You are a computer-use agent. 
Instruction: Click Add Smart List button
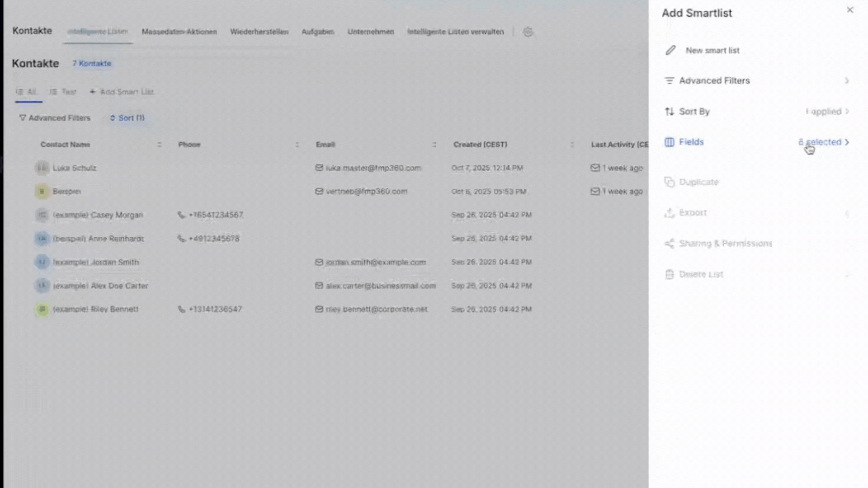pyautogui.click(x=122, y=92)
